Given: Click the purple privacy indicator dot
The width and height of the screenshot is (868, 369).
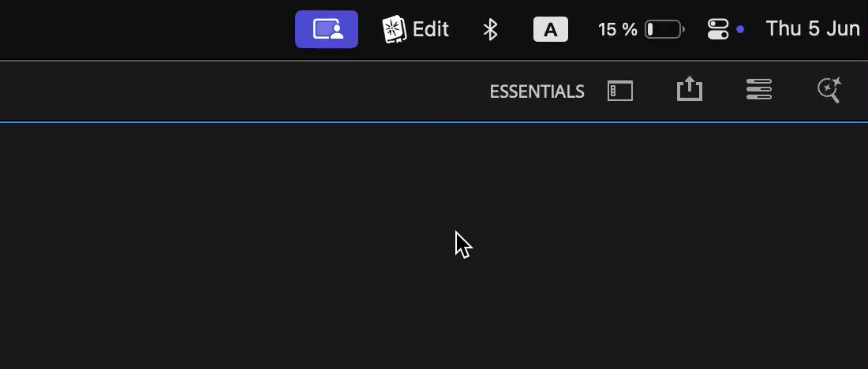Looking at the screenshot, I should click(x=740, y=30).
